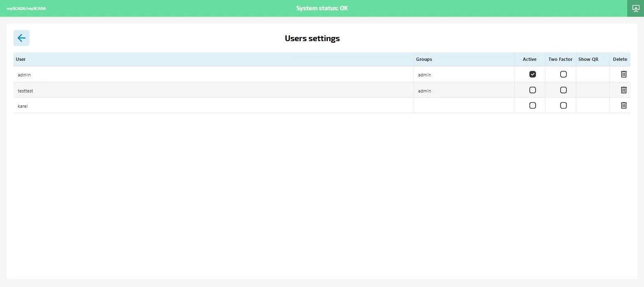Open the screen share icon at top right
The width and height of the screenshot is (644, 287).
(x=635, y=8)
